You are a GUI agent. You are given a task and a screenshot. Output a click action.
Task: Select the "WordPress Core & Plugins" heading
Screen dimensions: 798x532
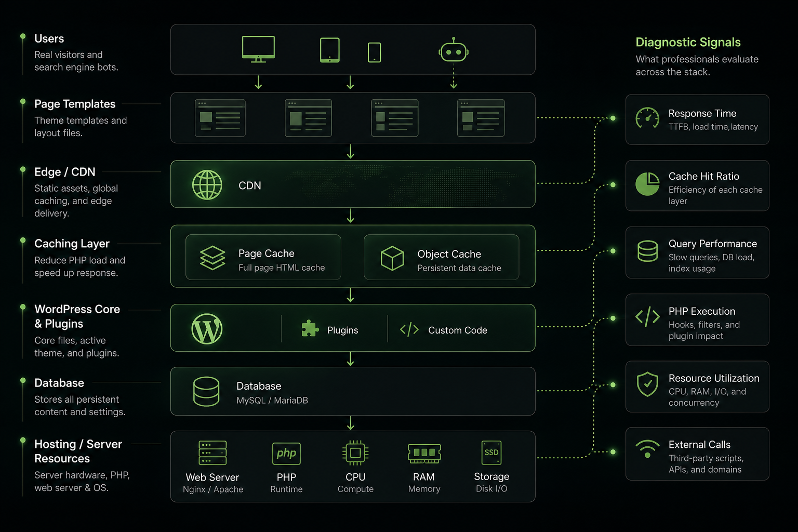pos(77,316)
